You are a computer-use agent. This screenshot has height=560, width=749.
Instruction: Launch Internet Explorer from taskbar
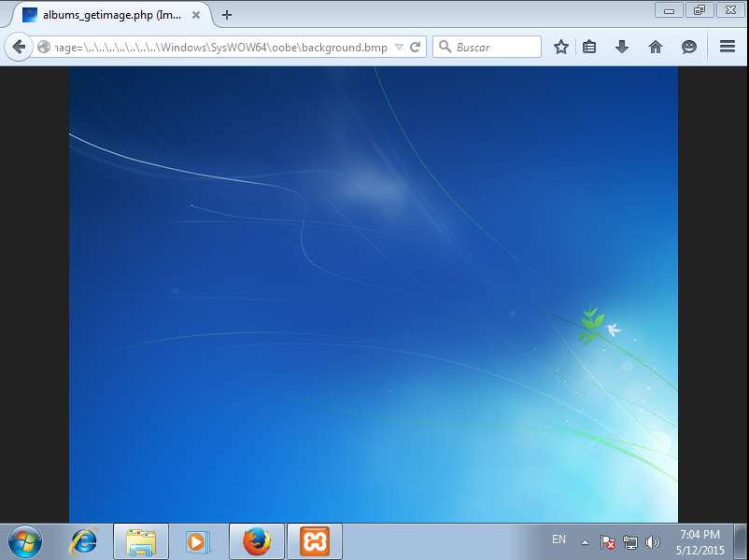(x=84, y=541)
